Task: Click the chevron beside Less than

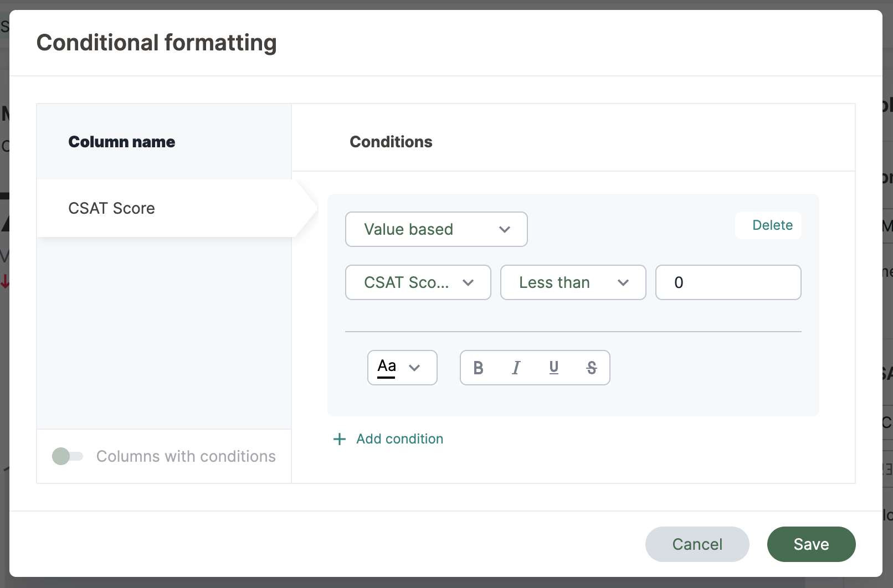Action: [623, 282]
